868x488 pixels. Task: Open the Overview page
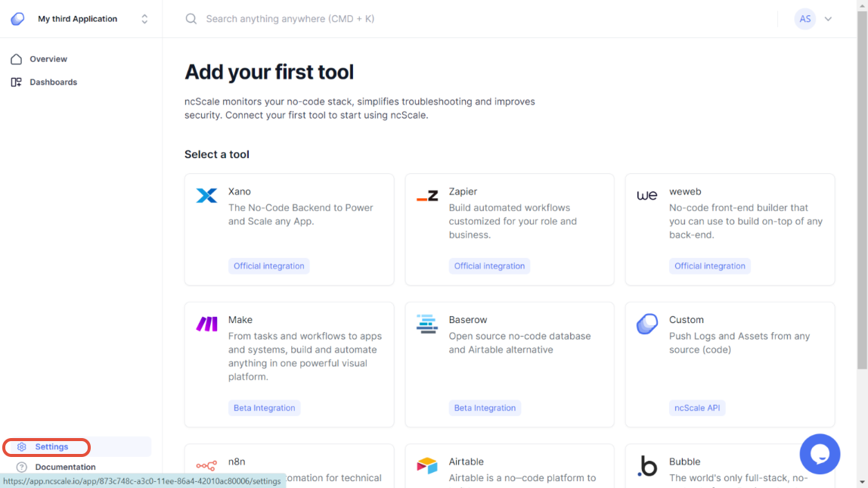coord(48,59)
